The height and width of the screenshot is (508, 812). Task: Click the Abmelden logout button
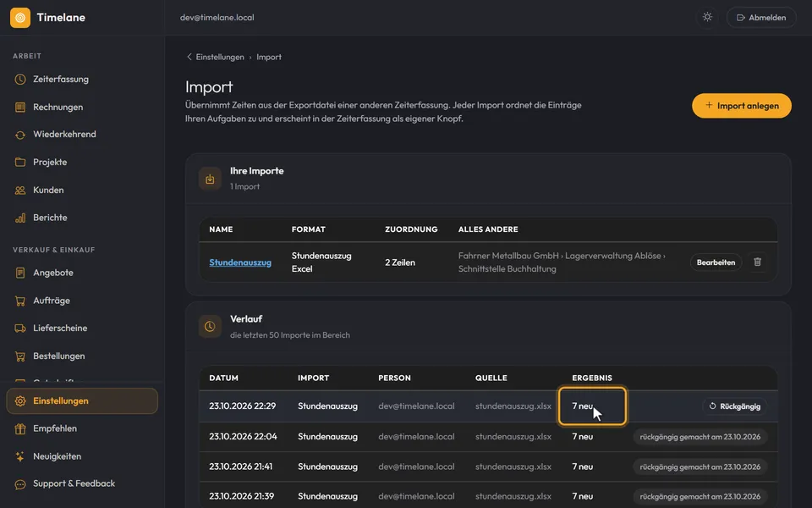tap(761, 18)
